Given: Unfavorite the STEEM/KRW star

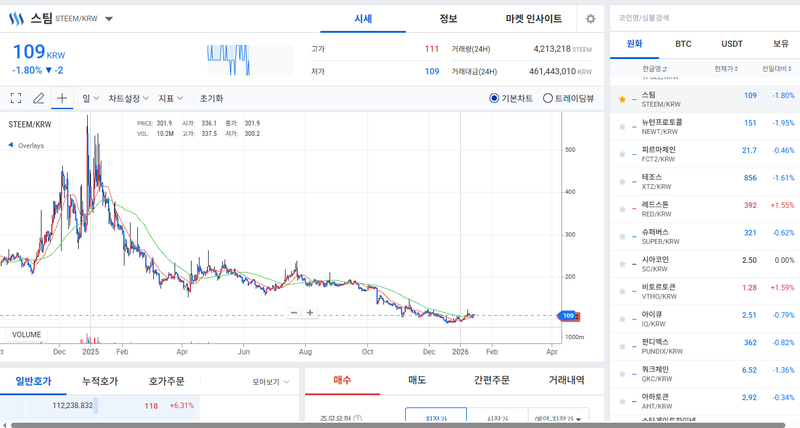Looking at the screenshot, I should click(623, 96).
